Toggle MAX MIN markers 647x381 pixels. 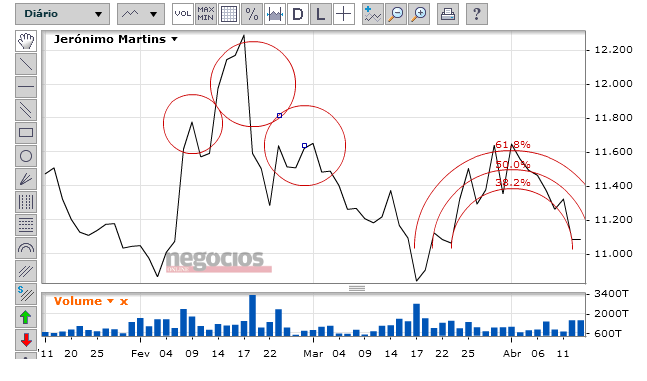205,14
